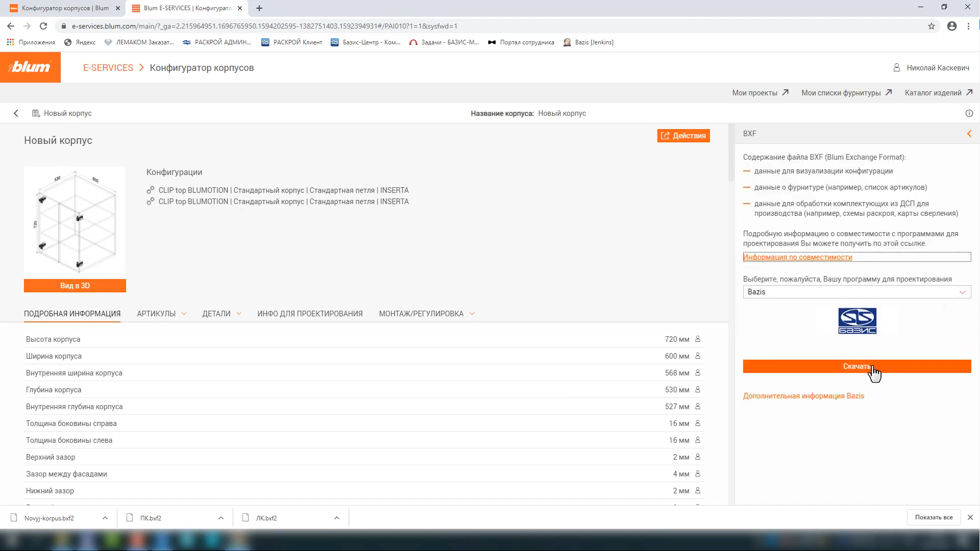
Task: Close the downloads bar
Action: pyautogui.click(x=970, y=517)
